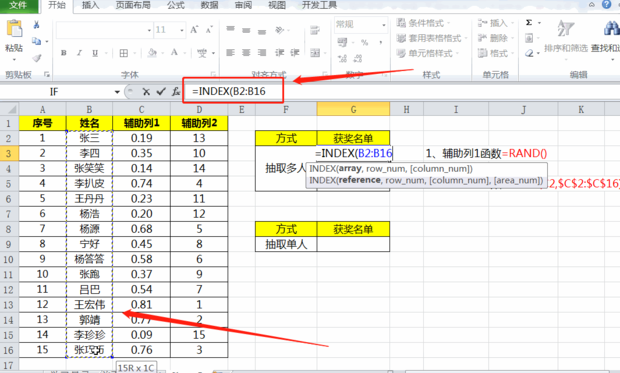Open the font name dropdown
Image resolution: width=620 pixels, height=373 pixels.
(x=149, y=30)
